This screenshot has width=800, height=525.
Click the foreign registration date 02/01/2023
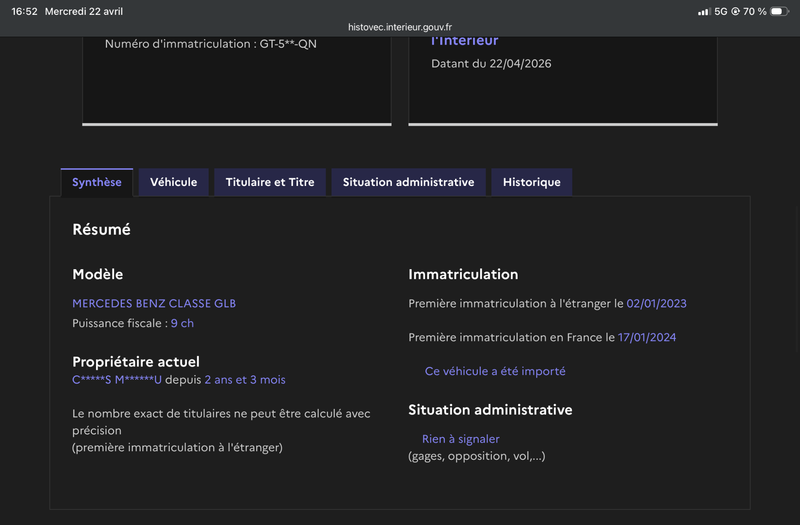pos(656,304)
